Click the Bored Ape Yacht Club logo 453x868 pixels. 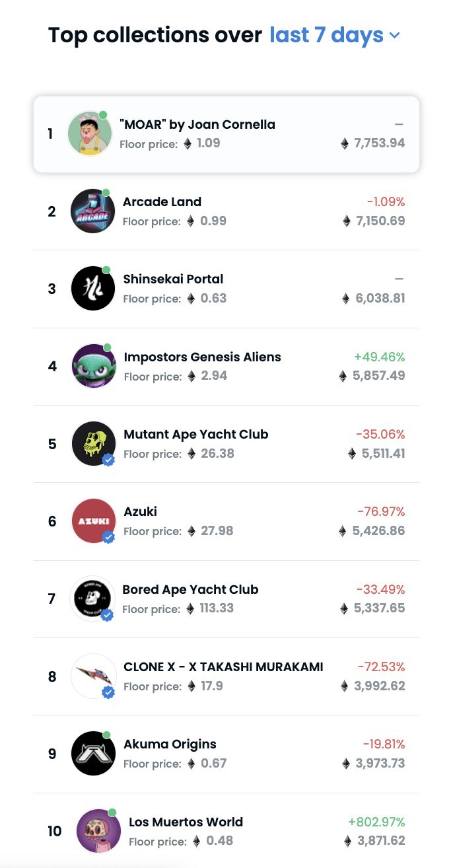click(x=92, y=598)
